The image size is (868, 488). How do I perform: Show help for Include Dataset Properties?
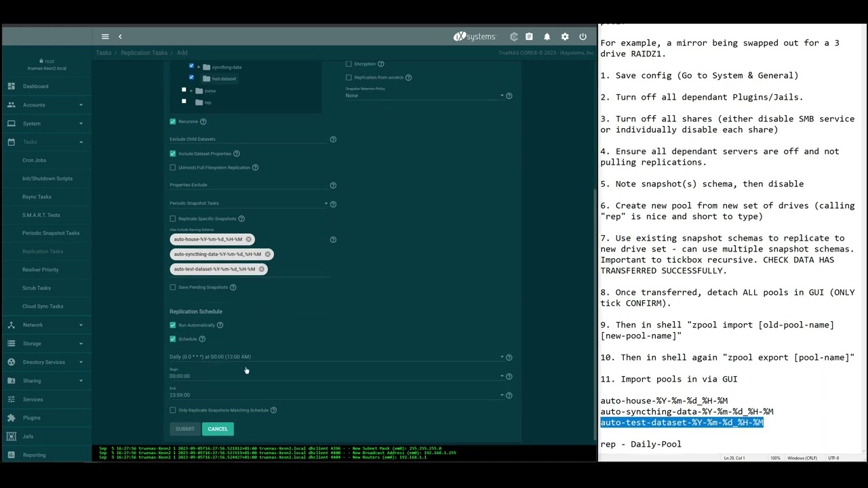coord(237,154)
